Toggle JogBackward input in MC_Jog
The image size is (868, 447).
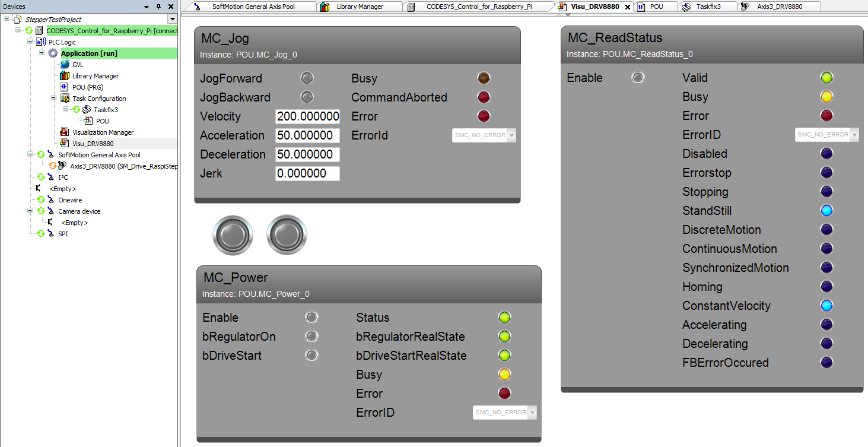point(307,97)
